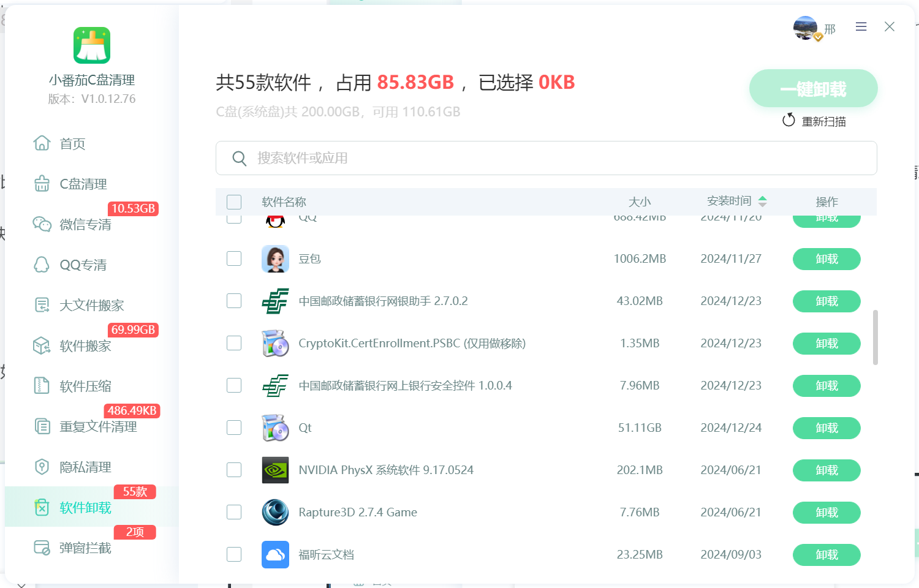The image size is (919, 588).
Task: Check the Rapture3D 2.7.4 Game checkbox
Action: click(x=234, y=512)
